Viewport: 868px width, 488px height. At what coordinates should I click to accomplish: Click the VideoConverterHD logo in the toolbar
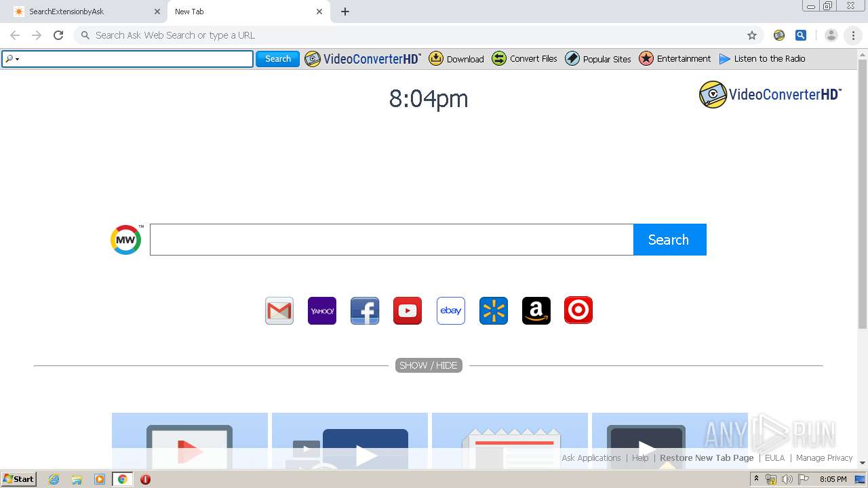coord(363,59)
